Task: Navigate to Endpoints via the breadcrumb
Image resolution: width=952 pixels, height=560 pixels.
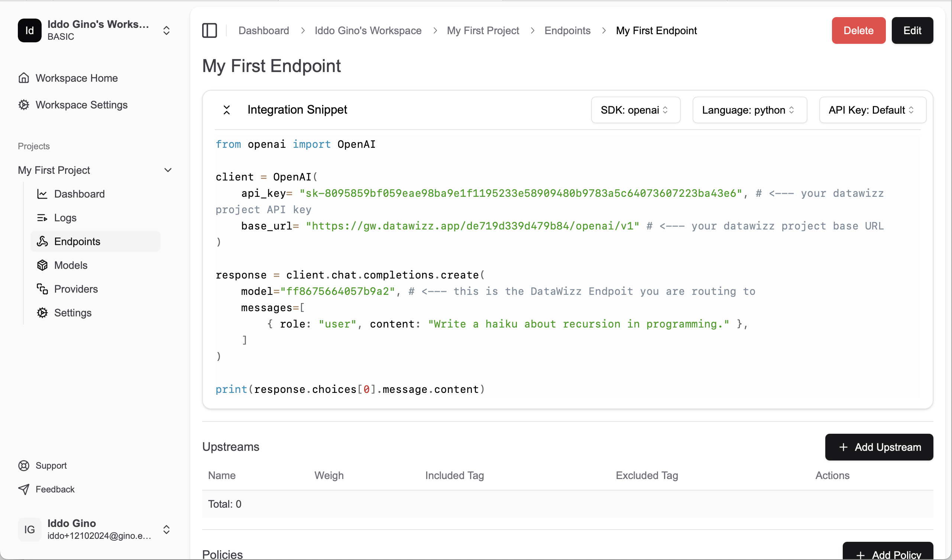Action: [x=567, y=30]
